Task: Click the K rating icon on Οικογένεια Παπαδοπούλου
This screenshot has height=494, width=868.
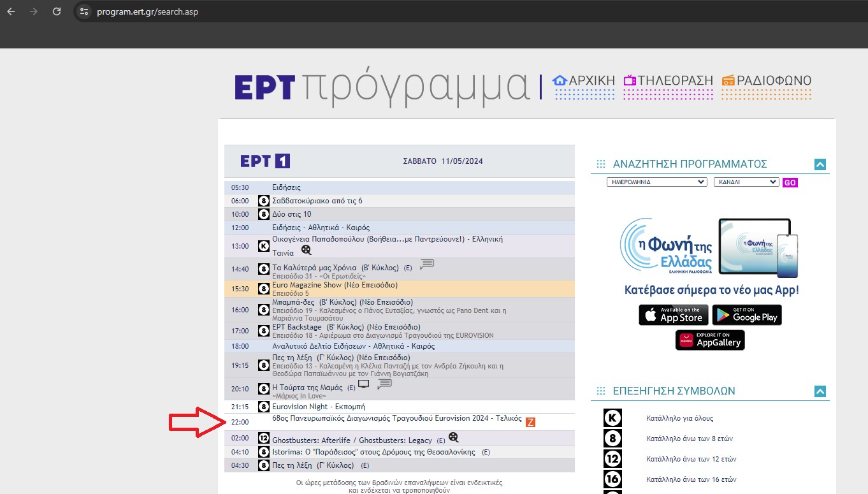Action: coord(263,246)
